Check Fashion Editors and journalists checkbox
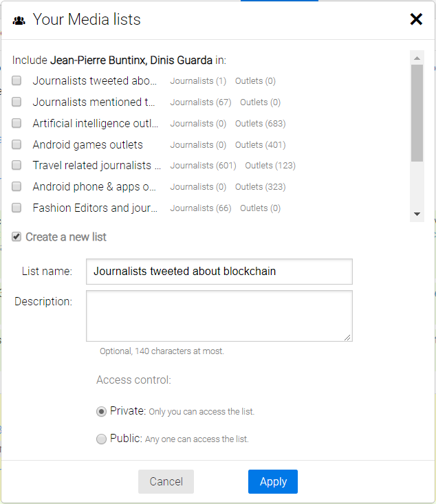 coord(17,208)
